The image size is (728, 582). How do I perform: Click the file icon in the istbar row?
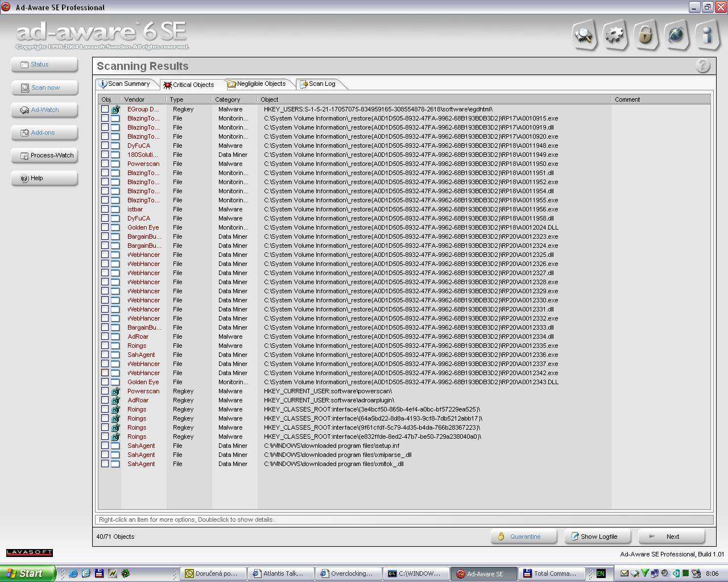pyautogui.click(x=115, y=209)
